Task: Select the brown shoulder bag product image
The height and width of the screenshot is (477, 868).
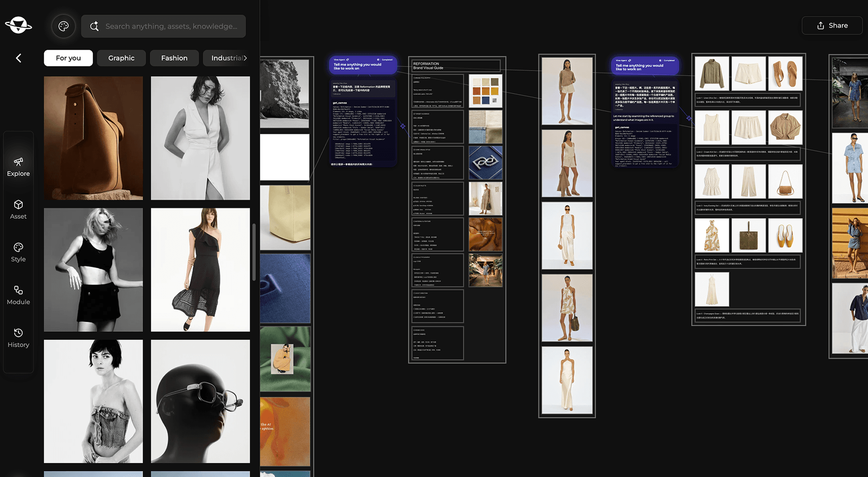Action: point(785,182)
